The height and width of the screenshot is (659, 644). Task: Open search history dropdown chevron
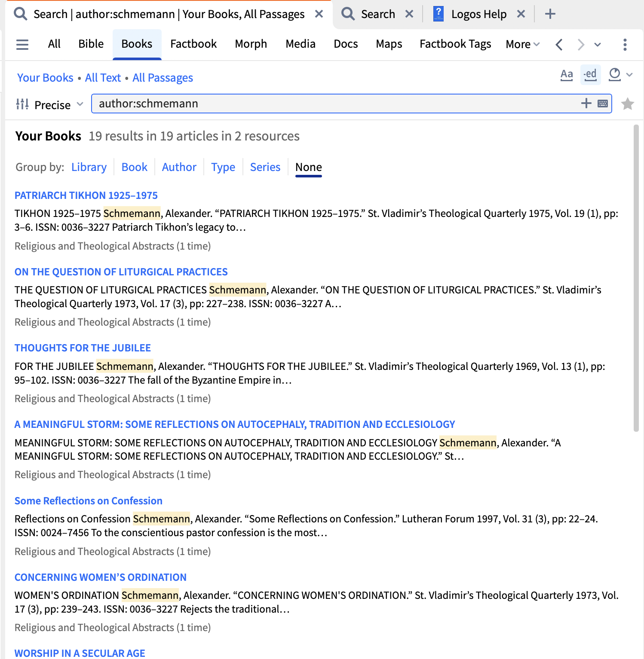[x=598, y=44]
